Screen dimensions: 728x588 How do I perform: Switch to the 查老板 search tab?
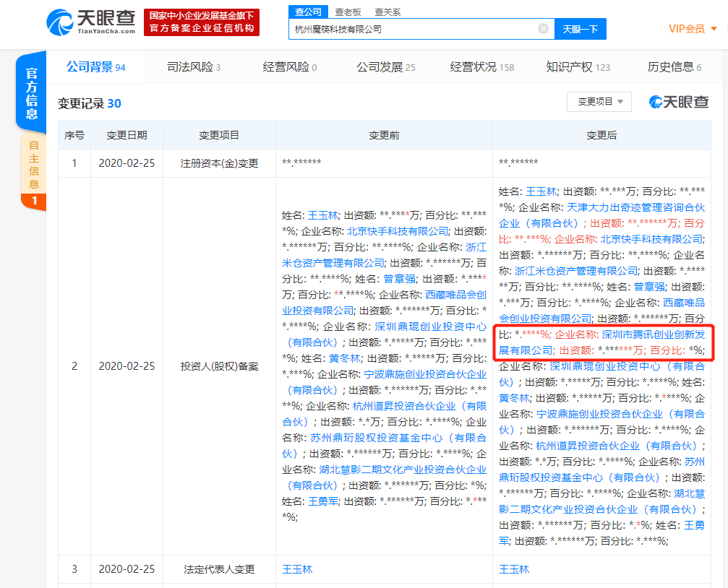click(348, 12)
